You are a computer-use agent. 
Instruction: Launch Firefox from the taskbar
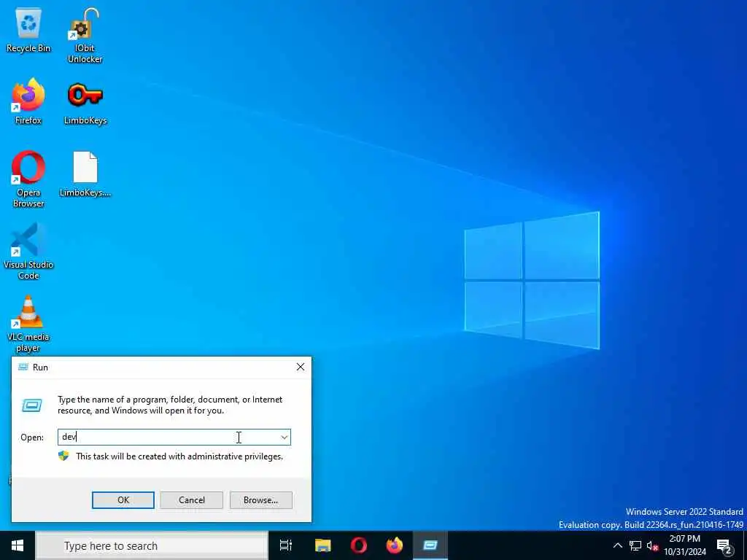[x=395, y=545]
